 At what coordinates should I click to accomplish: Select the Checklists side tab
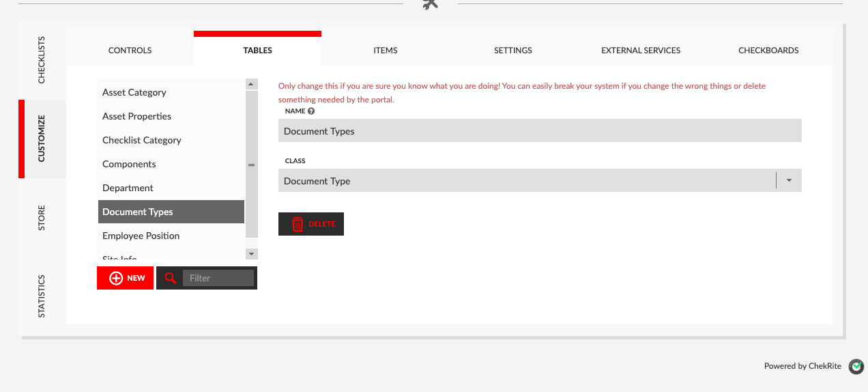coord(42,60)
